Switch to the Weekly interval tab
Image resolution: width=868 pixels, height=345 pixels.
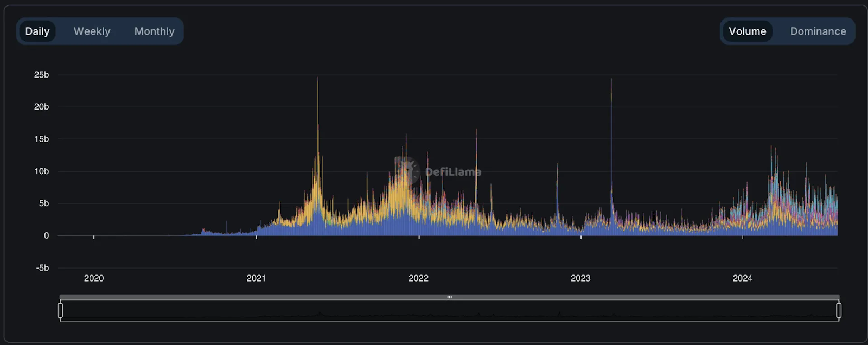point(92,31)
